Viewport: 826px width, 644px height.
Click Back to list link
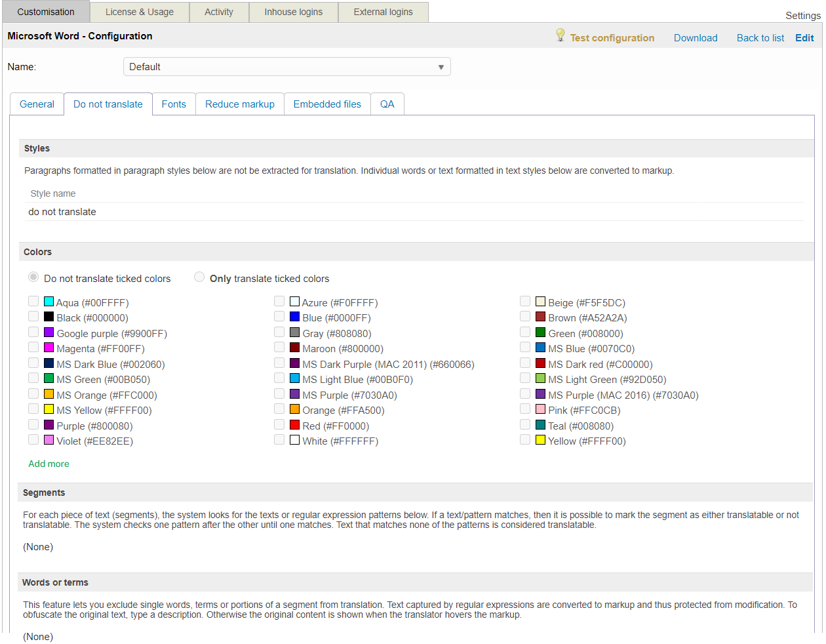[x=760, y=38]
